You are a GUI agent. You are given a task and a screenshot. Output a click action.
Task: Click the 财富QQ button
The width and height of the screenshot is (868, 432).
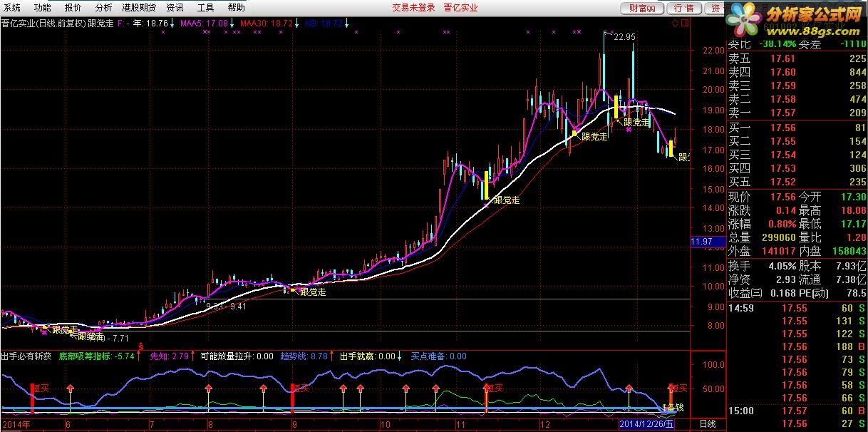[642, 9]
